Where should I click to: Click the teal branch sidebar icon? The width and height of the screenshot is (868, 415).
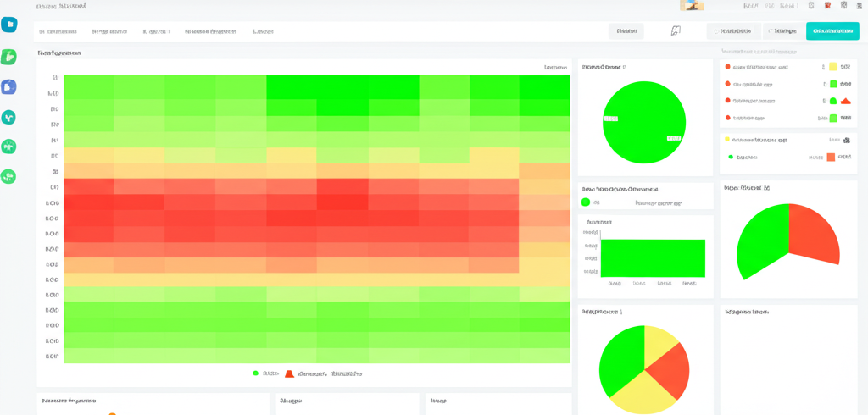tap(9, 117)
